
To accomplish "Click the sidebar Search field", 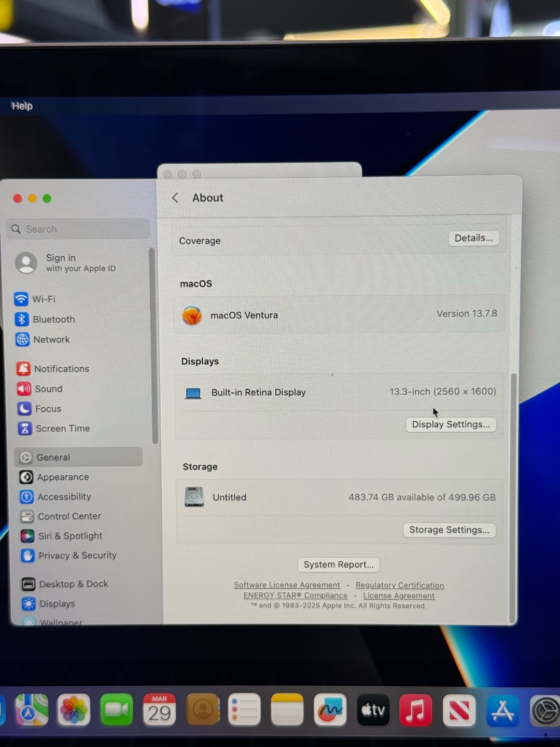I will pyautogui.click(x=78, y=229).
